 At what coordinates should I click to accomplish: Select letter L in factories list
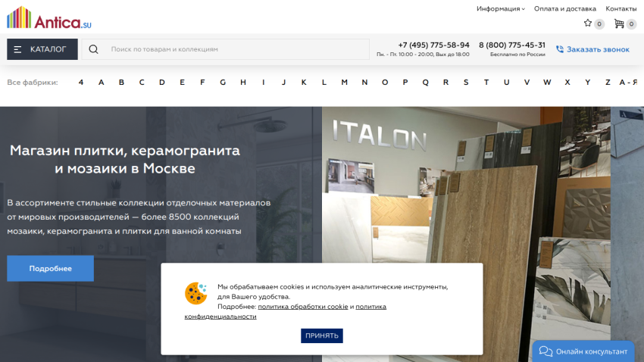point(324,83)
